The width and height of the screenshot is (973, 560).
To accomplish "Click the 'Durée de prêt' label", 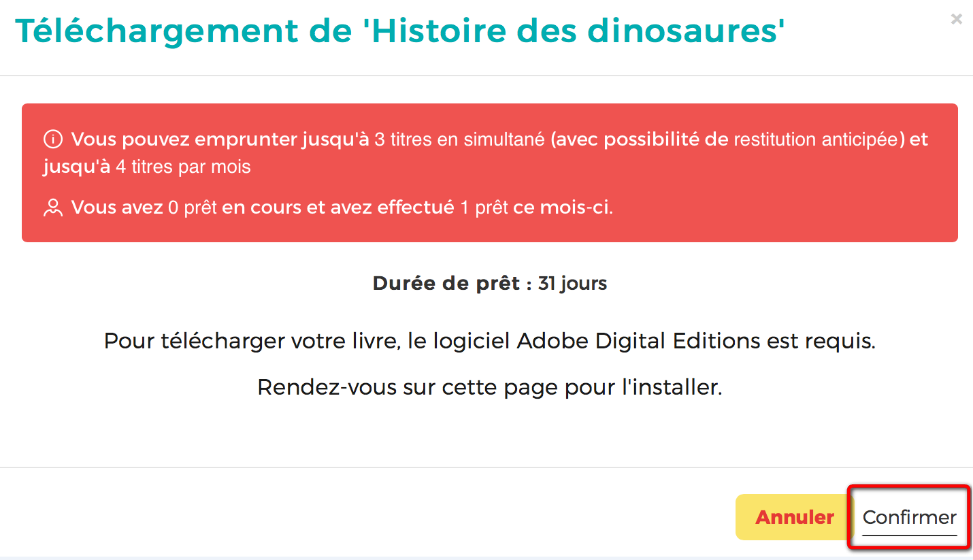I will tap(446, 283).
